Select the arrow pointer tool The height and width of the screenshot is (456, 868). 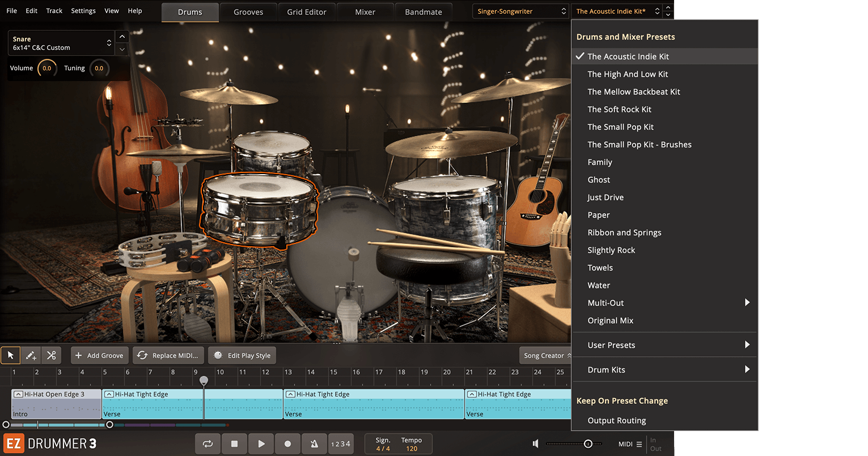pos(10,356)
